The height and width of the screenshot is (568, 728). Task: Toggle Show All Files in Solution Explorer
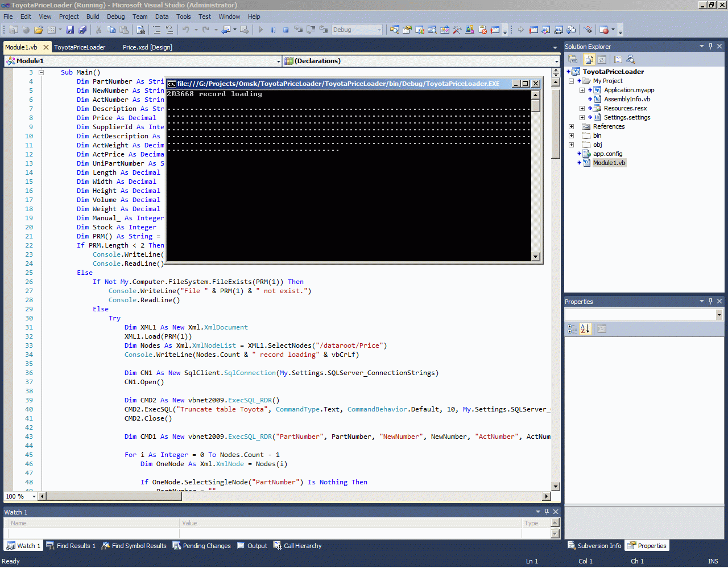[589, 59]
